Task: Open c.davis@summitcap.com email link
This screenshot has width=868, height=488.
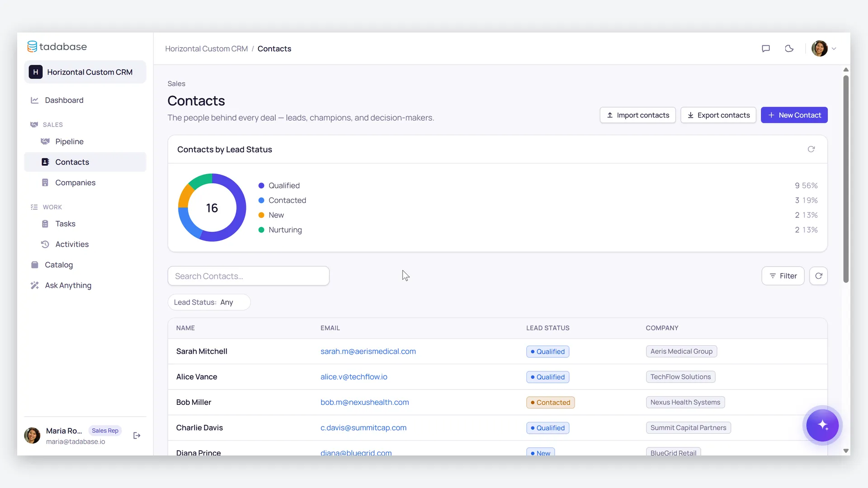Action: click(x=363, y=427)
